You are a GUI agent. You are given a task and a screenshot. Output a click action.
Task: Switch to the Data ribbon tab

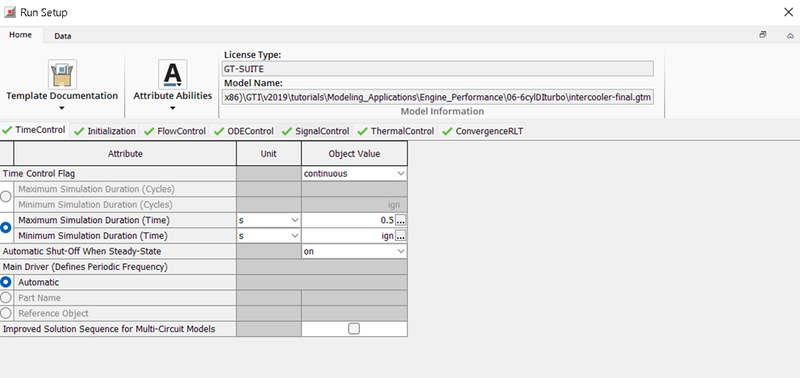click(x=63, y=36)
